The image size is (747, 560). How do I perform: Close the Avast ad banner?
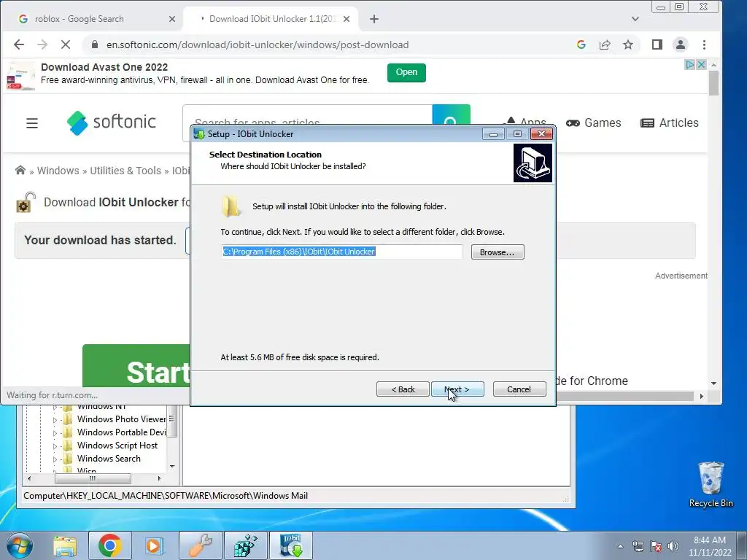point(701,64)
